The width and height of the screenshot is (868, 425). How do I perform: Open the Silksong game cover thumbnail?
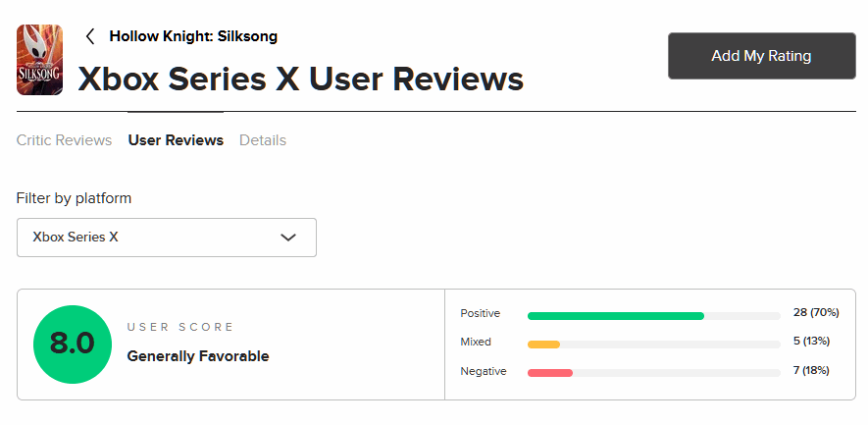coord(39,60)
